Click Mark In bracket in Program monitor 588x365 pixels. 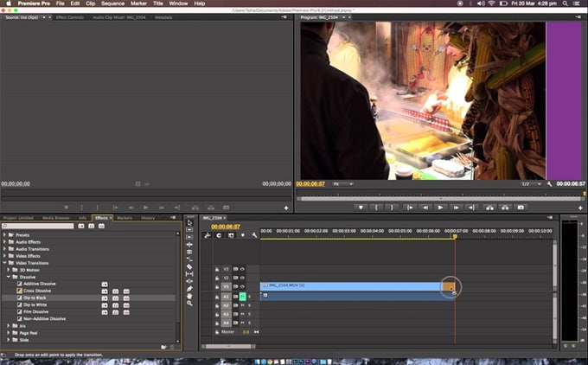tap(376, 208)
